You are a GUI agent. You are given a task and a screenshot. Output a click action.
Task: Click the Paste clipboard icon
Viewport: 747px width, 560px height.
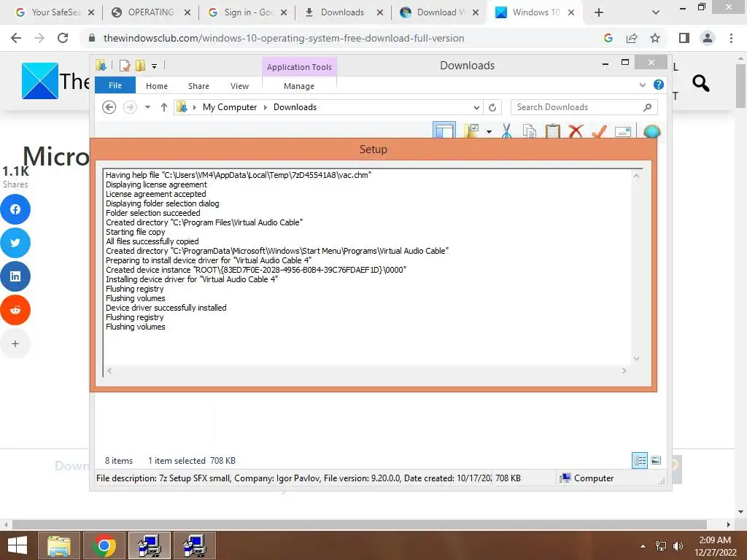pos(553,131)
